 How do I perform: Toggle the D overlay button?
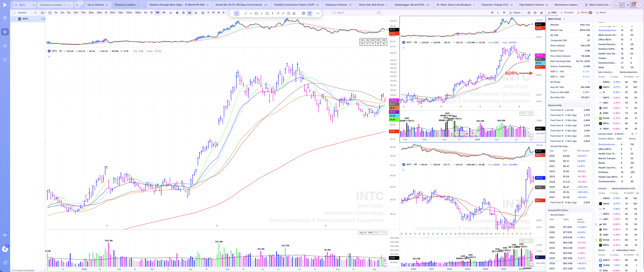[208, 13]
